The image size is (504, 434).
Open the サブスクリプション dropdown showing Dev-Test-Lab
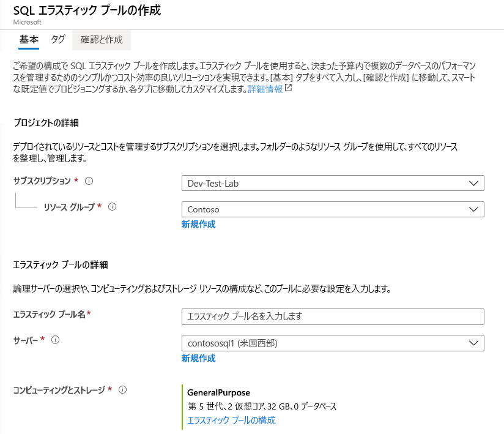point(333,183)
